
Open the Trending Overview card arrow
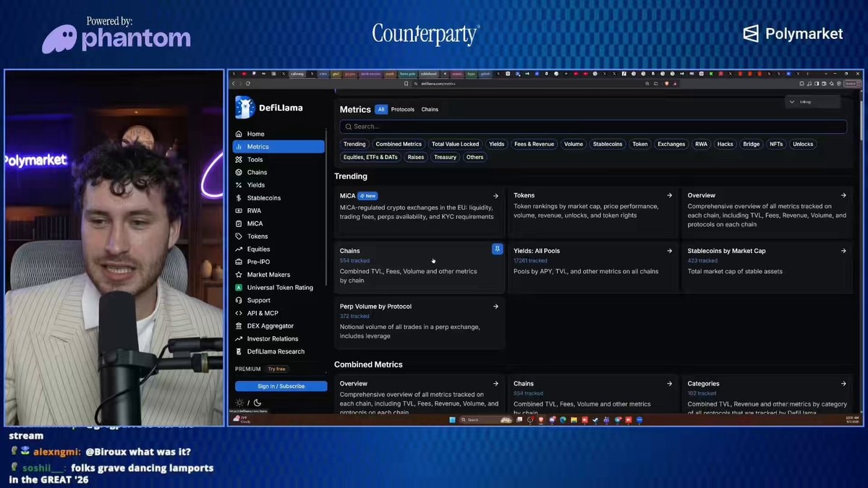click(843, 195)
